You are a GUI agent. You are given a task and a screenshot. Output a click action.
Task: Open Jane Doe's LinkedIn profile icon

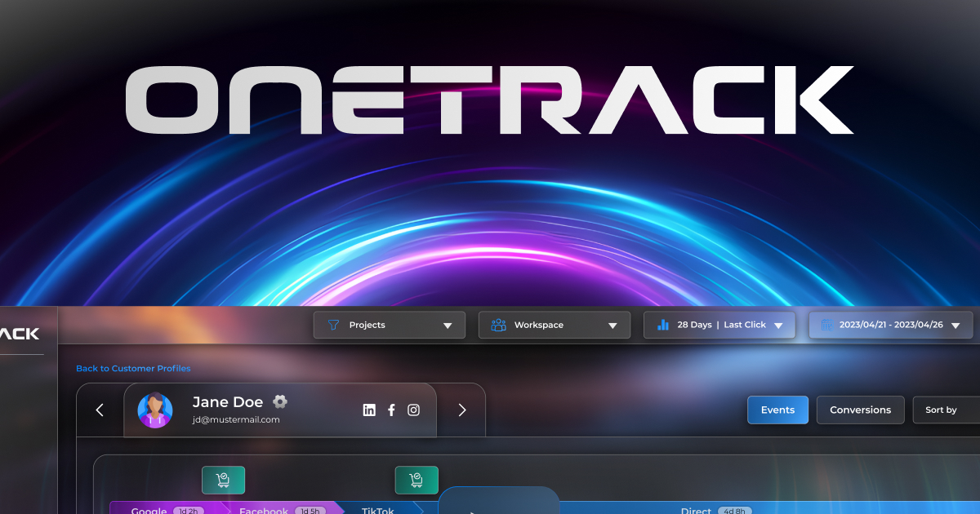[x=369, y=410]
